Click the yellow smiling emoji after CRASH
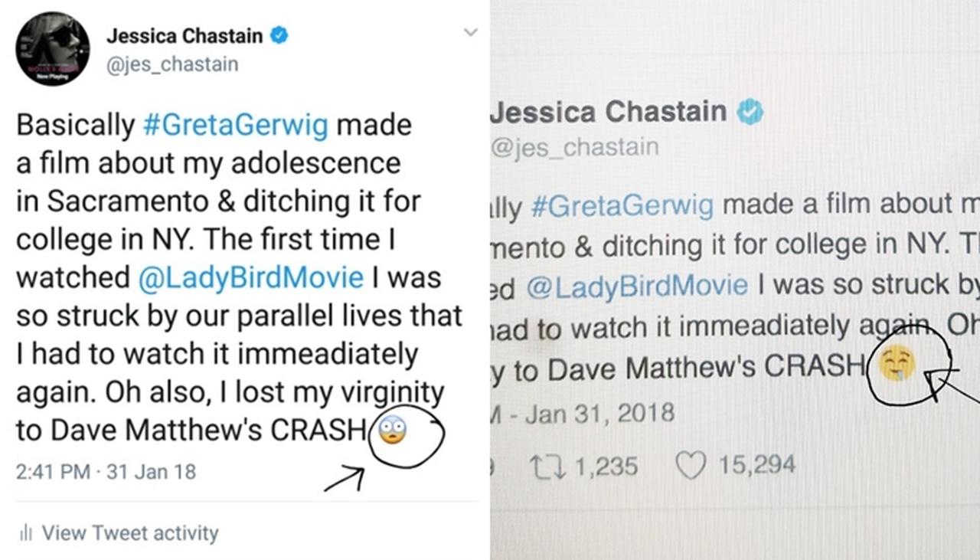 [899, 365]
